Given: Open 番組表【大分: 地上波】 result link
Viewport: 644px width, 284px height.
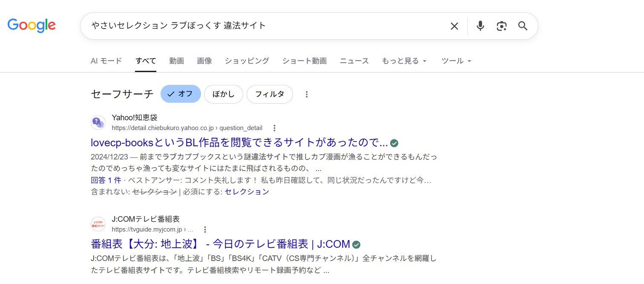Looking at the screenshot, I should 220,244.
